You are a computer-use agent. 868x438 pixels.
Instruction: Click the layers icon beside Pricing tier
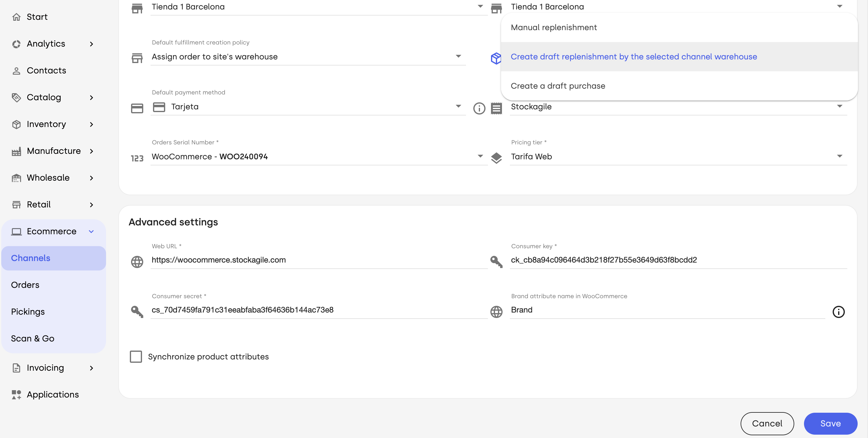tap(496, 158)
